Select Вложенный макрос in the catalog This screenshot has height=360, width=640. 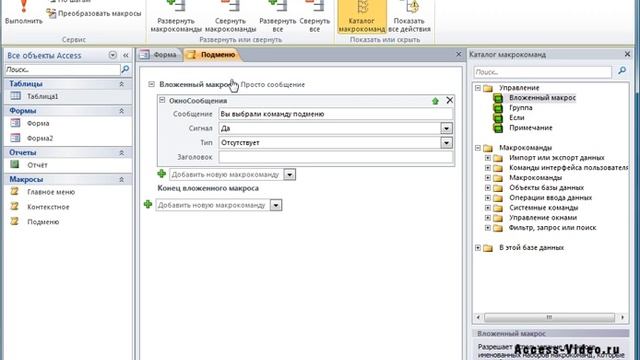(542, 98)
